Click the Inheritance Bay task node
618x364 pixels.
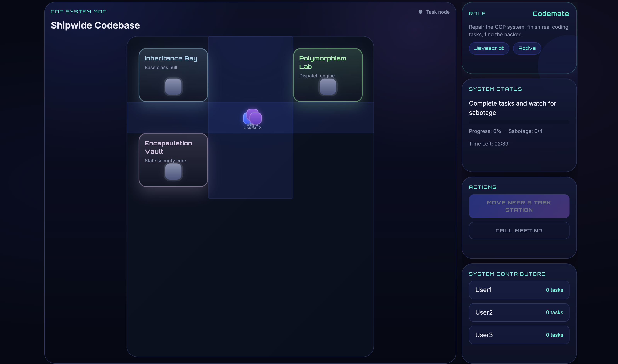pos(173,86)
